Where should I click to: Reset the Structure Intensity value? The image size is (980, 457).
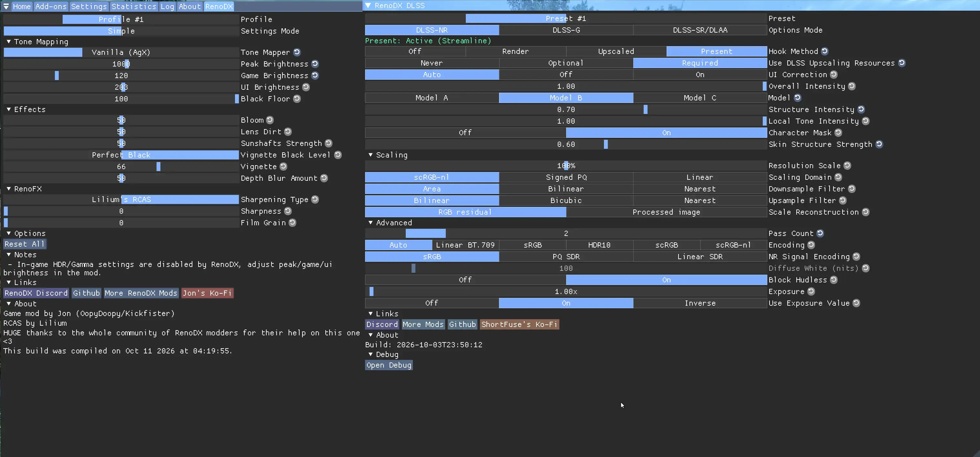[861, 109]
